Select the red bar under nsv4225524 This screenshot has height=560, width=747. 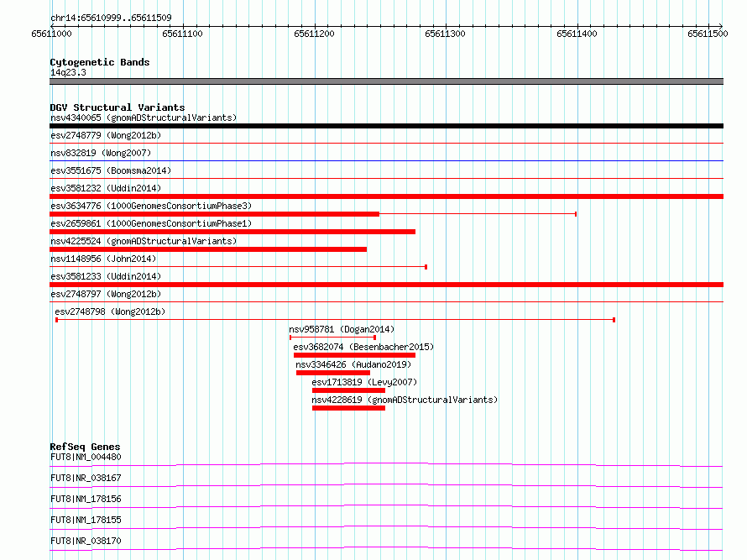(208, 249)
